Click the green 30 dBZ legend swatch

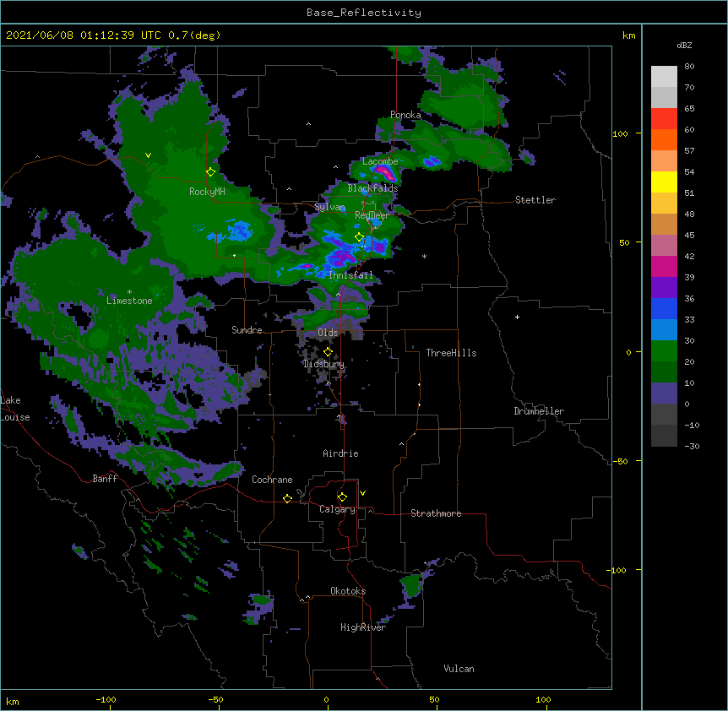coord(664,351)
